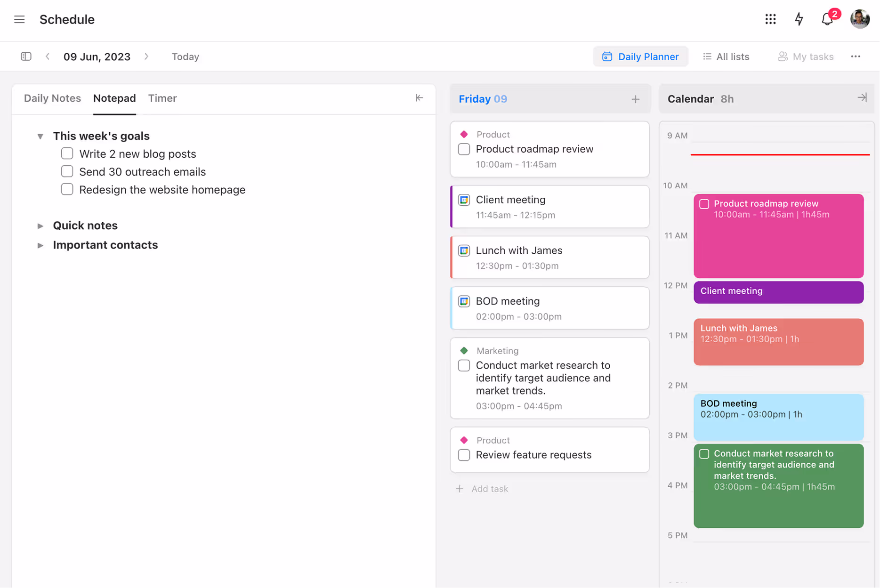880x588 pixels.
Task: Expand the Important contacts section
Action: (40, 245)
